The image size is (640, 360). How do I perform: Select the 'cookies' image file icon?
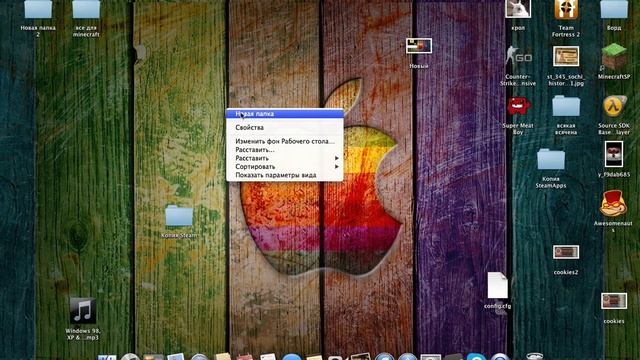(x=614, y=301)
